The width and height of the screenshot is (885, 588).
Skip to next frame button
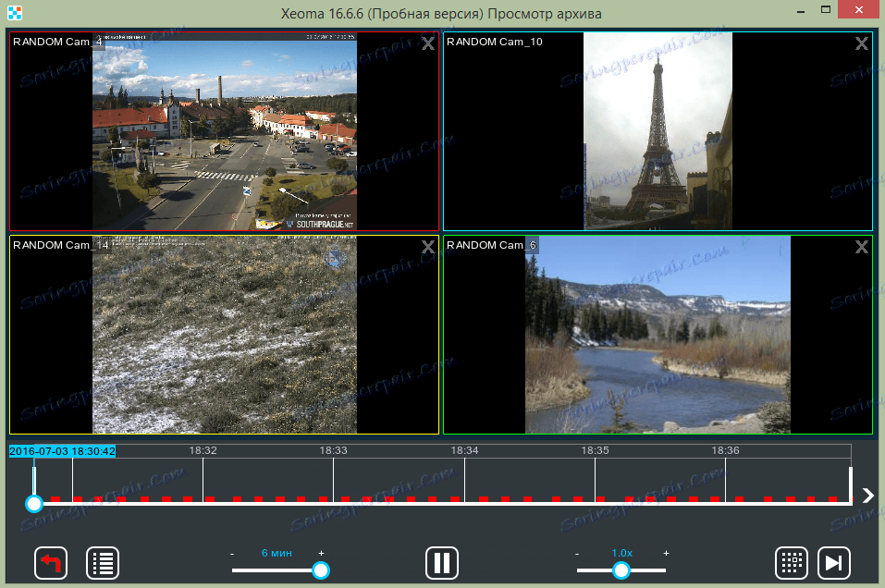[833, 562]
